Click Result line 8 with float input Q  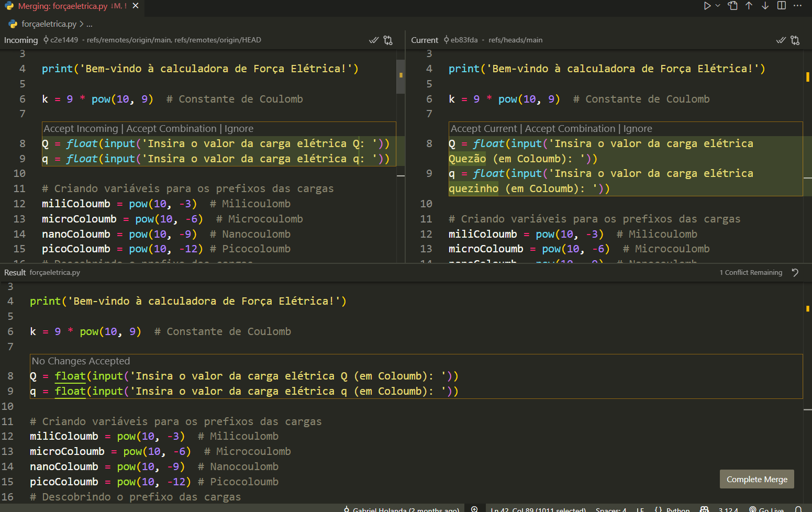click(x=244, y=376)
